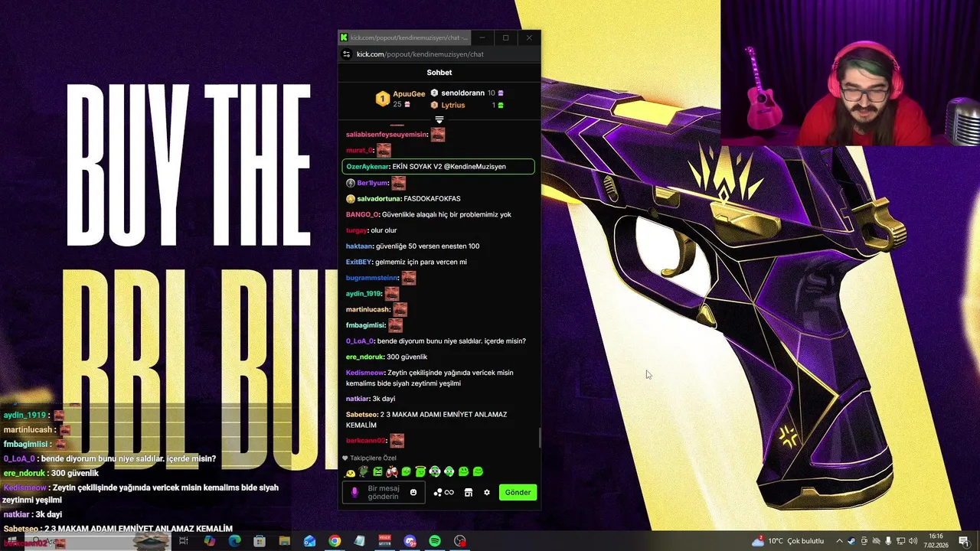This screenshot has width=980, height=551.
Task: Click the emote next to berkcann02
Action: pyautogui.click(x=397, y=441)
